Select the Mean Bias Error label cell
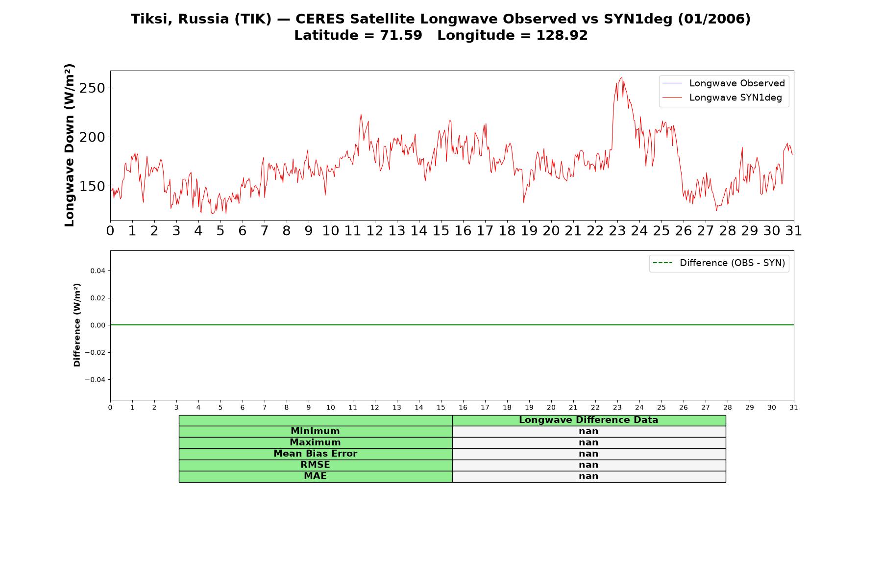 point(315,454)
